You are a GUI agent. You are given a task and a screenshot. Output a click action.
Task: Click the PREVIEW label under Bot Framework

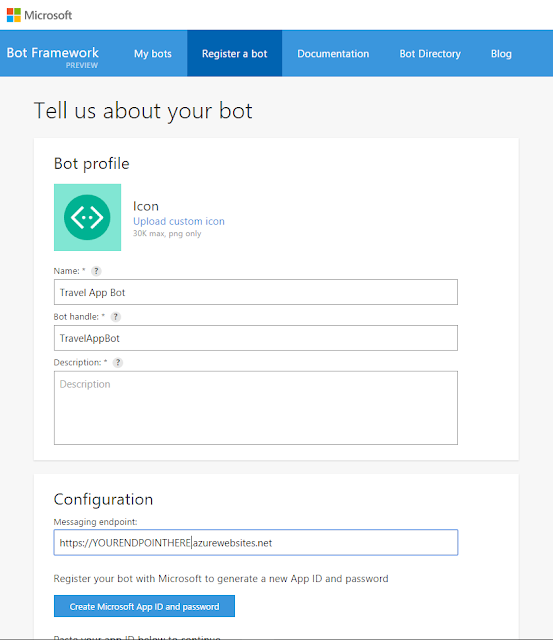82,65
